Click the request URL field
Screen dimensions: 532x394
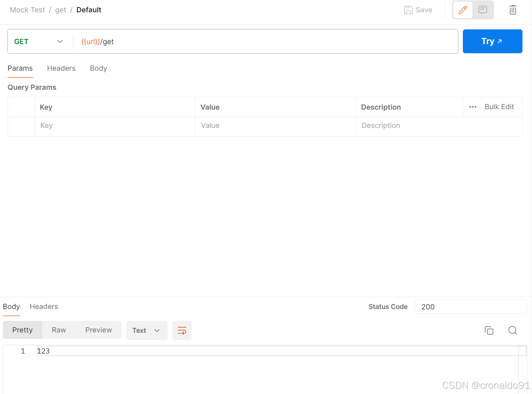tap(266, 42)
